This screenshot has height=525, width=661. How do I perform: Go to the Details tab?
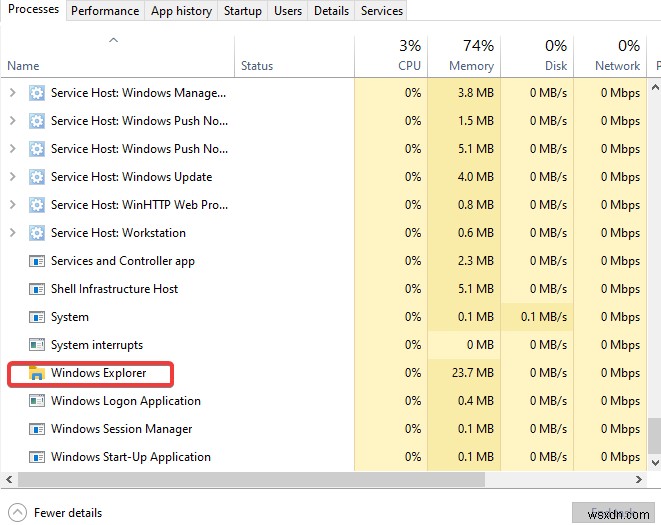(x=331, y=11)
